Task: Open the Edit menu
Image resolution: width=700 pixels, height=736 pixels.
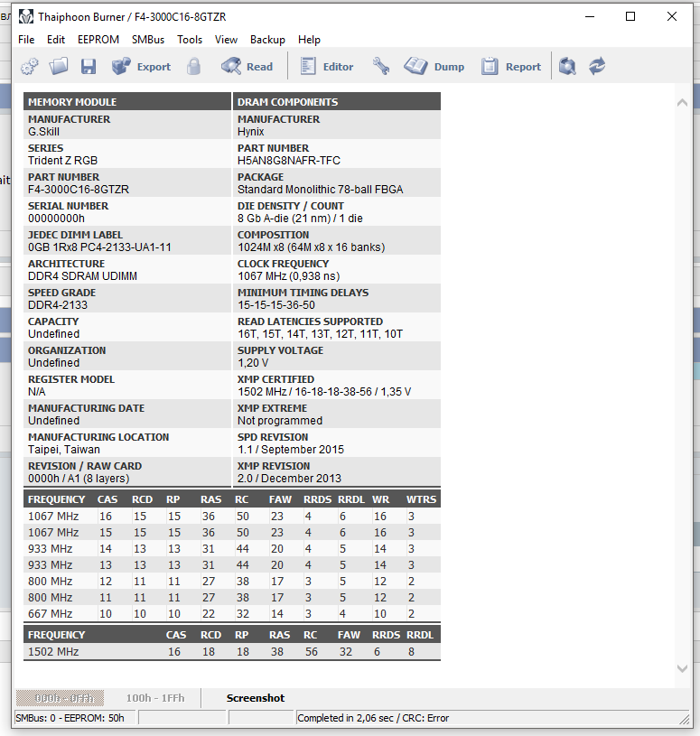Action: [x=56, y=40]
